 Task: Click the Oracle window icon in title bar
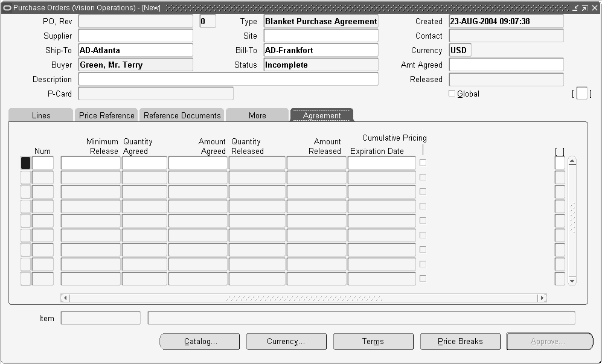[x=7, y=8]
